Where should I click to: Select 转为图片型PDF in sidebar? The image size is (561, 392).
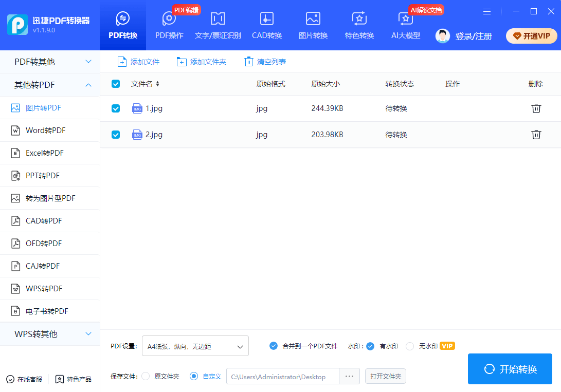pyautogui.click(x=50, y=198)
